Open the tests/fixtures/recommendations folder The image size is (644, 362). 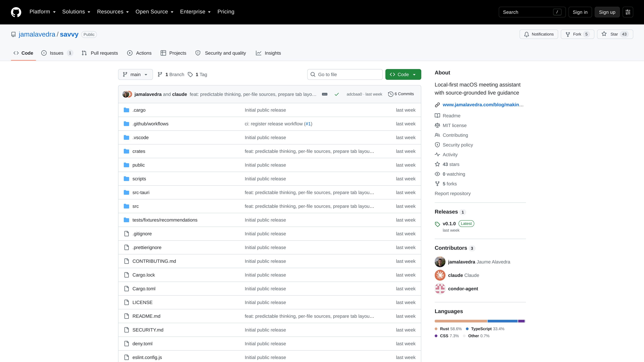(165, 220)
